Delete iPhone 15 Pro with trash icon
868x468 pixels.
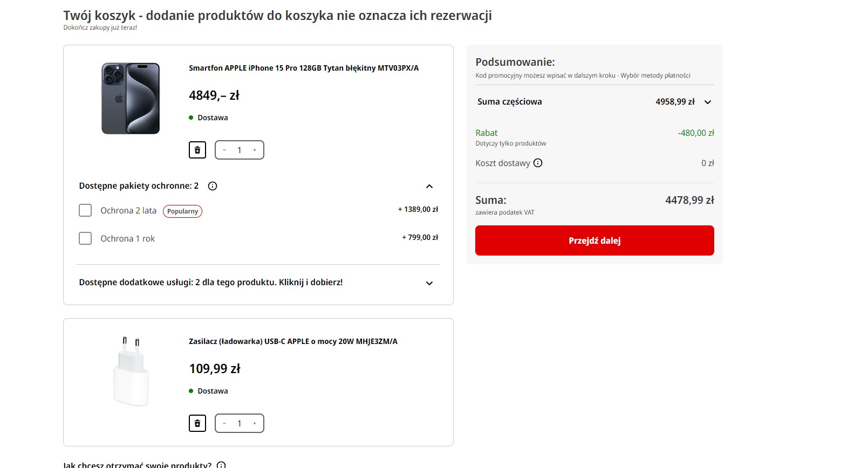(x=197, y=150)
